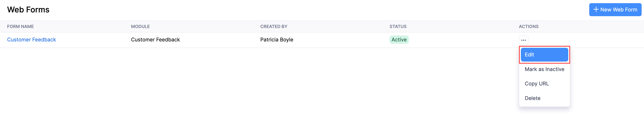Screen dimensions: 644x114
Task: Open the Customer Feedback form link
Action: click(31, 39)
